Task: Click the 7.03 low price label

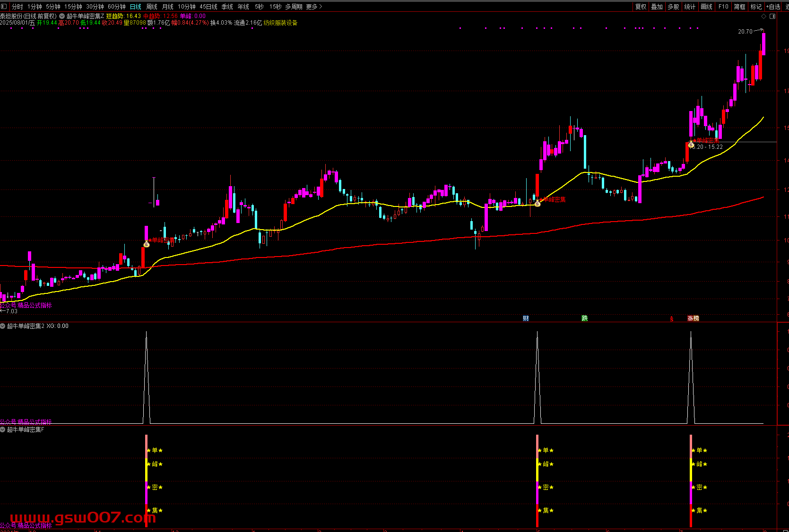Action: [11, 311]
